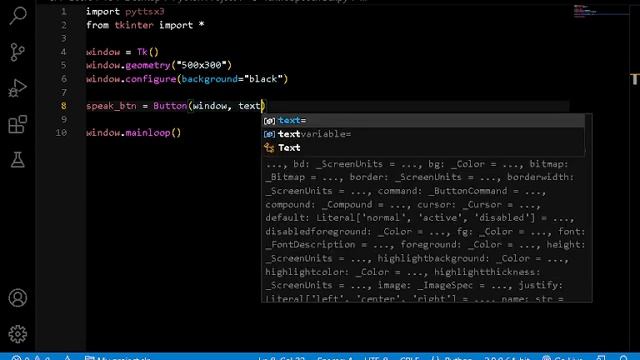640x360 pixels.
Task: Click the window.configure background line
Action: (187, 79)
